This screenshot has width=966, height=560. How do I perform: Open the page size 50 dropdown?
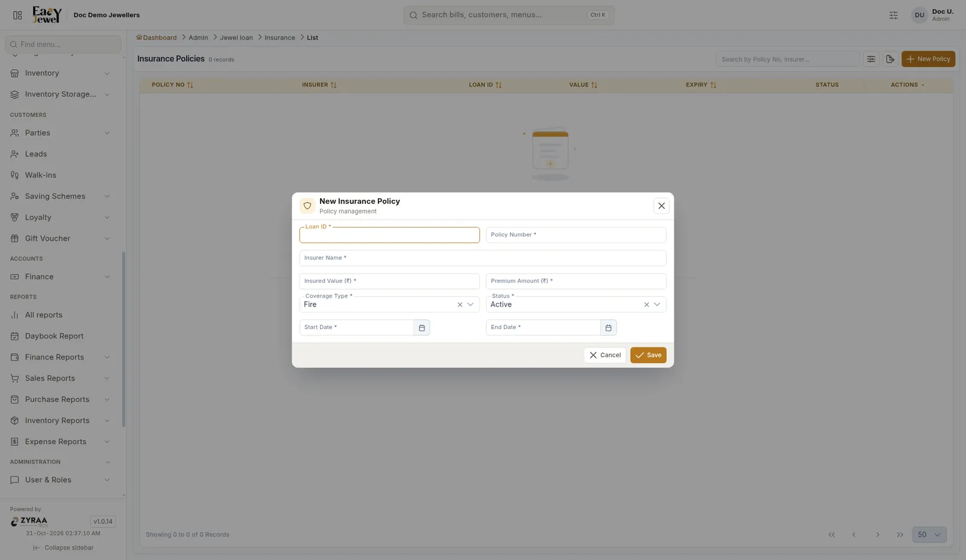(x=929, y=535)
